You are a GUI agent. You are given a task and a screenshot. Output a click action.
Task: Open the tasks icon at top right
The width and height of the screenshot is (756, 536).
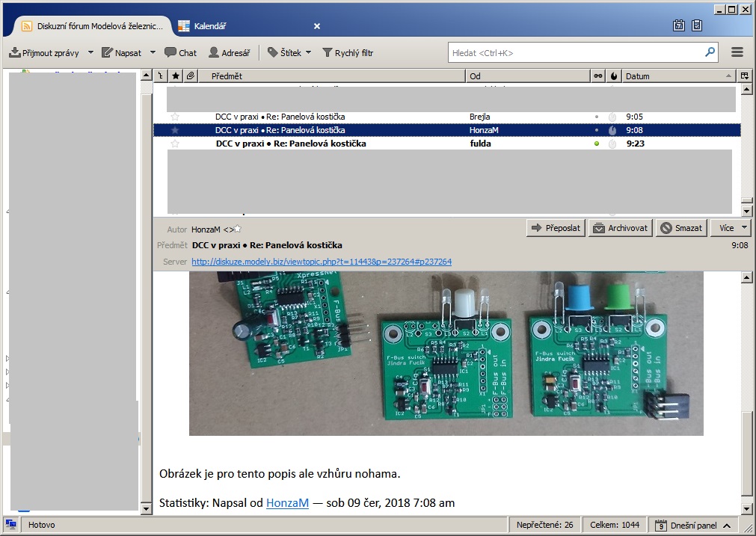[697, 26]
